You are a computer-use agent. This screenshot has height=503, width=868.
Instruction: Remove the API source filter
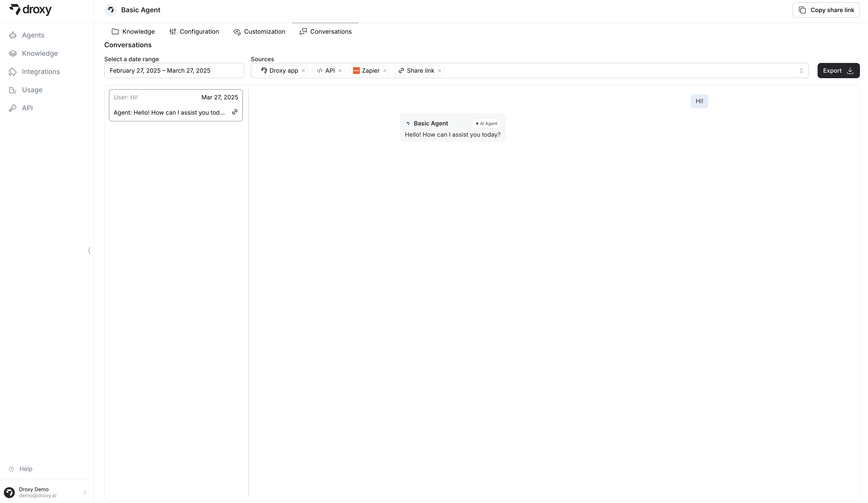click(x=340, y=71)
